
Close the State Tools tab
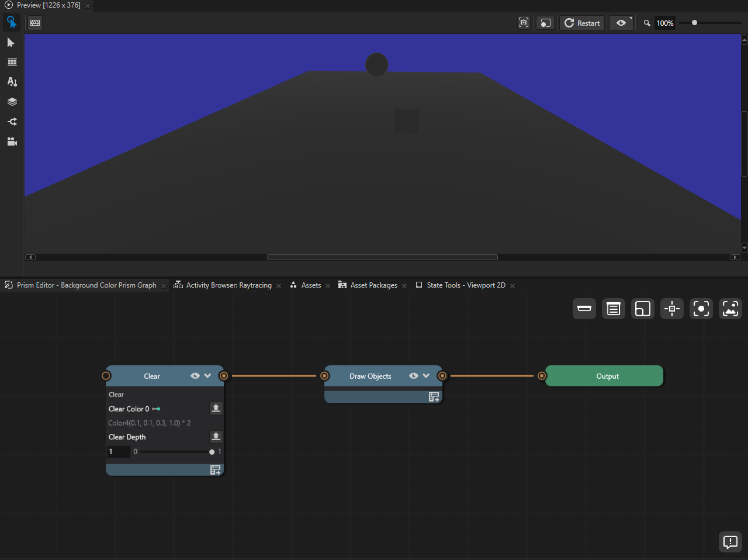pyautogui.click(x=512, y=286)
